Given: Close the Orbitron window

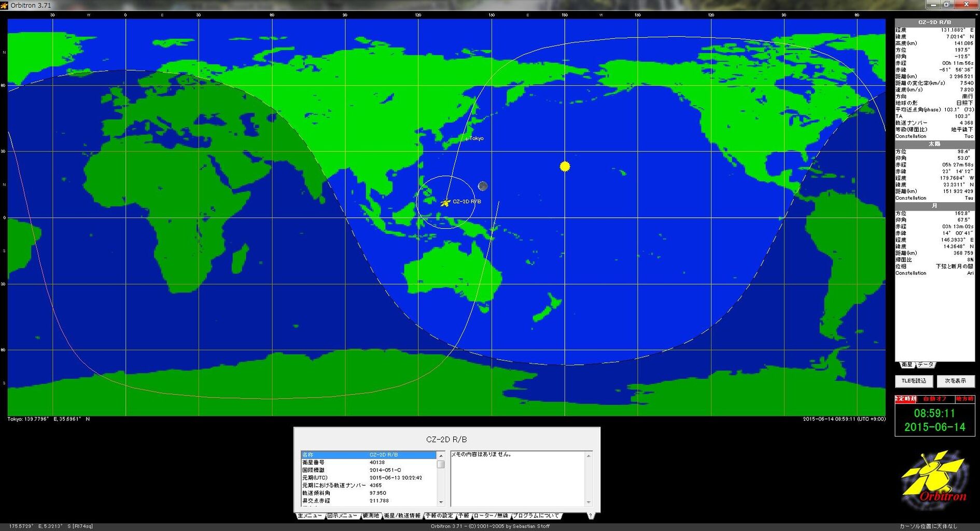Looking at the screenshot, I should 965,4.
